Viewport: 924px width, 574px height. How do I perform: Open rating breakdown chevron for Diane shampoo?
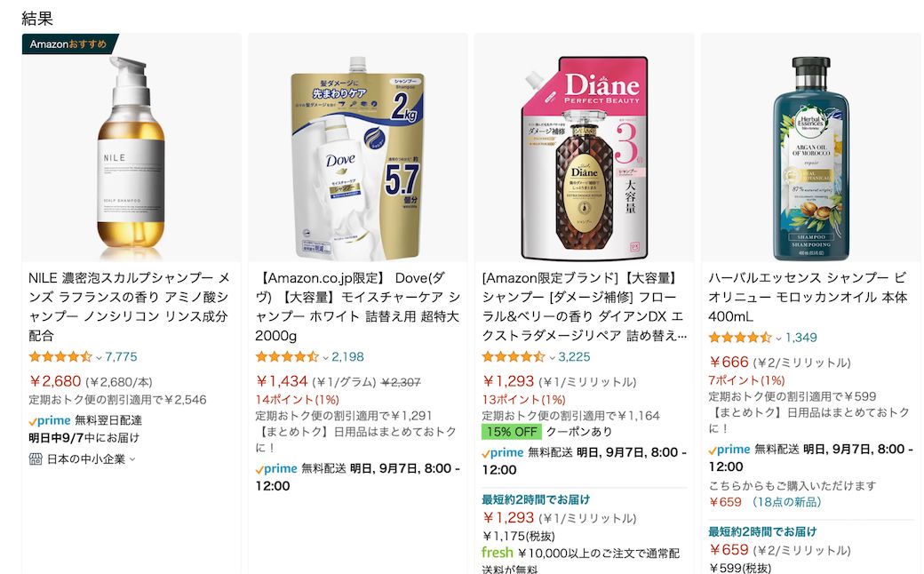552,357
